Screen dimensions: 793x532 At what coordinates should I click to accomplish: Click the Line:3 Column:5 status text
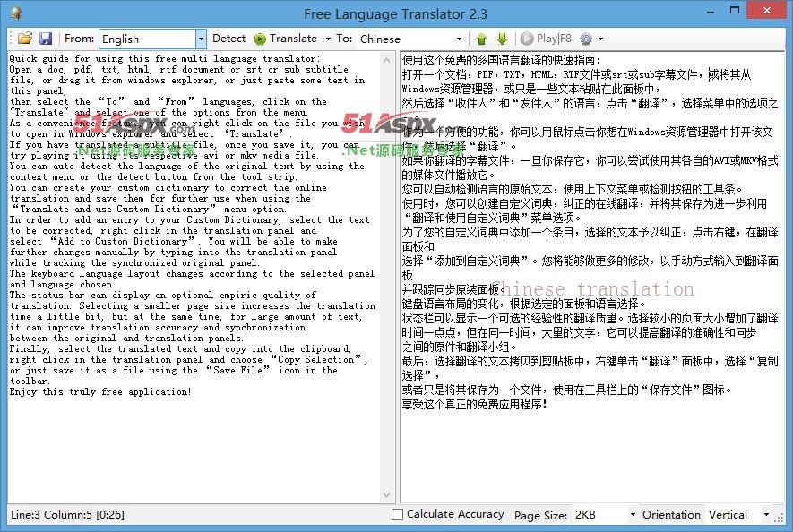(67, 515)
